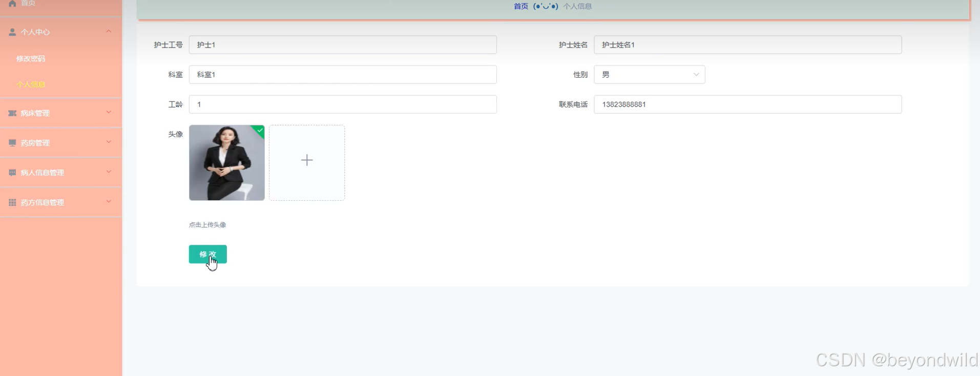The height and width of the screenshot is (376, 980).
Task: Go to 首页 via breadcrumb link
Action: click(x=521, y=6)
